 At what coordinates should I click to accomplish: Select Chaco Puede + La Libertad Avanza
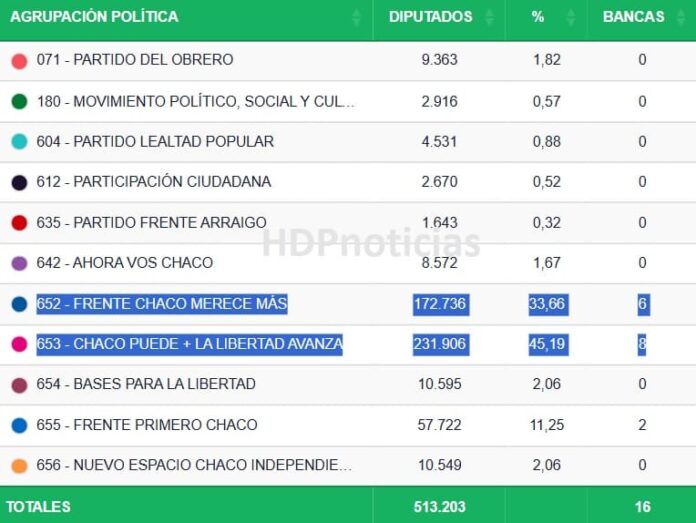pos(190,344)
